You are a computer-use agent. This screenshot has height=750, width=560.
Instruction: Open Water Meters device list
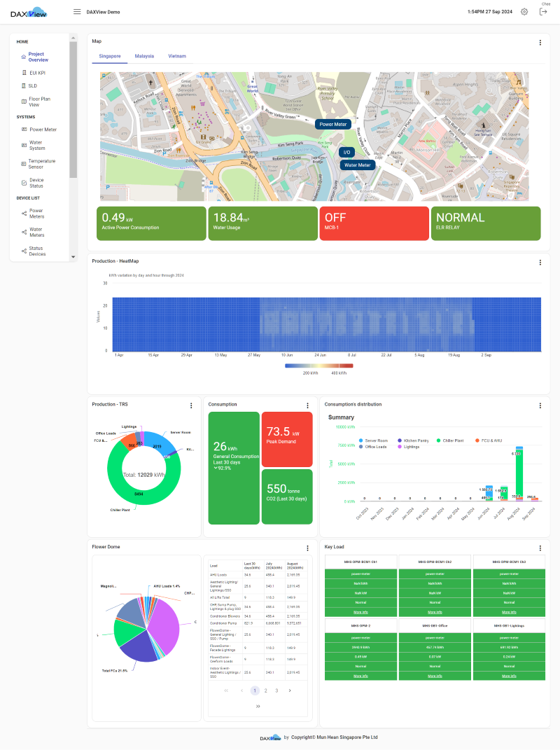(x=36, y=232)
